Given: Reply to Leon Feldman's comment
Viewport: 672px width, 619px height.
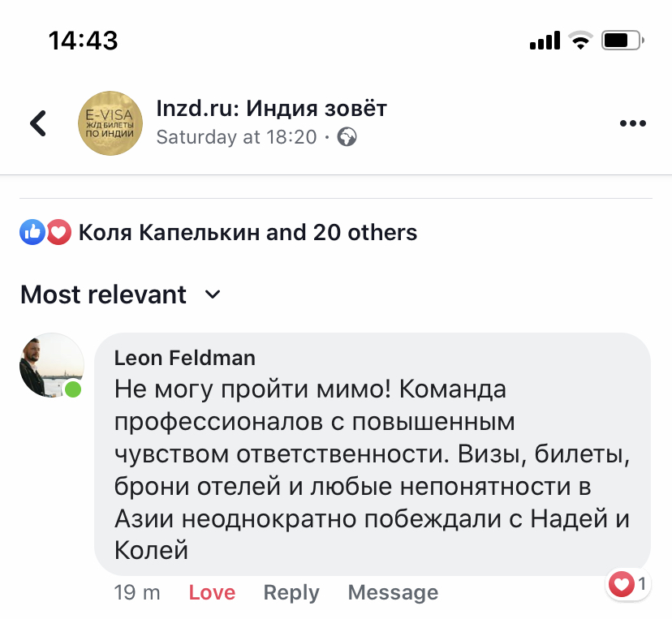Looking at the screenshot, I should (x=291, y=593).
